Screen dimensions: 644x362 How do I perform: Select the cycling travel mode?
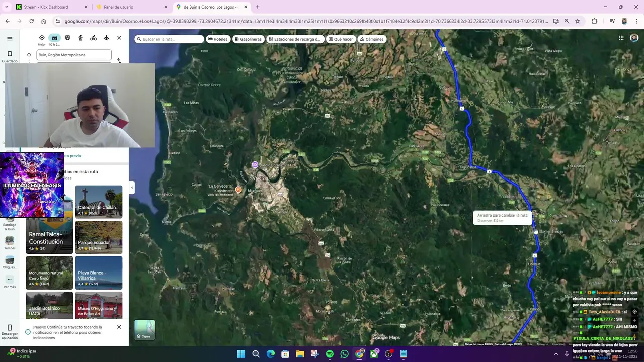(x=93, y=38)
